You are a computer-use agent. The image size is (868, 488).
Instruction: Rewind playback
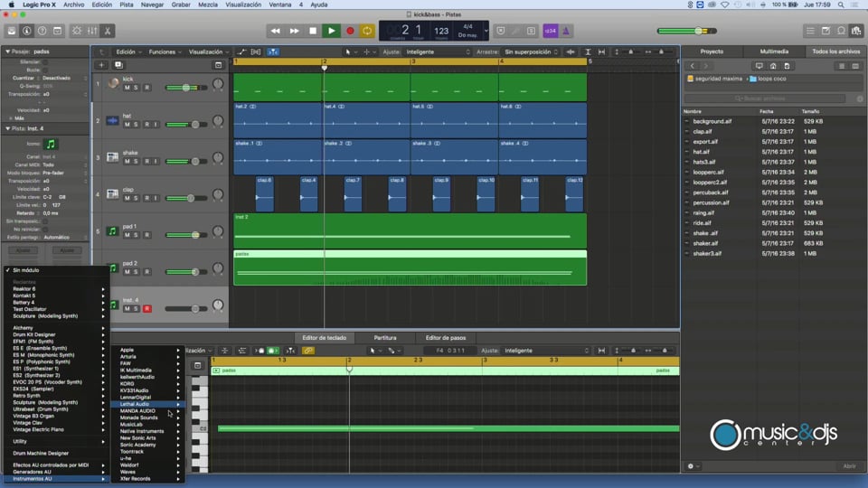(275, 31)
